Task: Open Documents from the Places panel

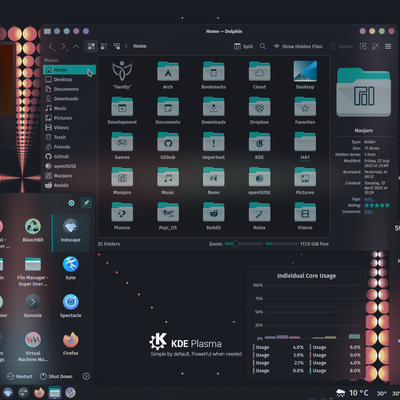Action: click(x=69, y=89)
